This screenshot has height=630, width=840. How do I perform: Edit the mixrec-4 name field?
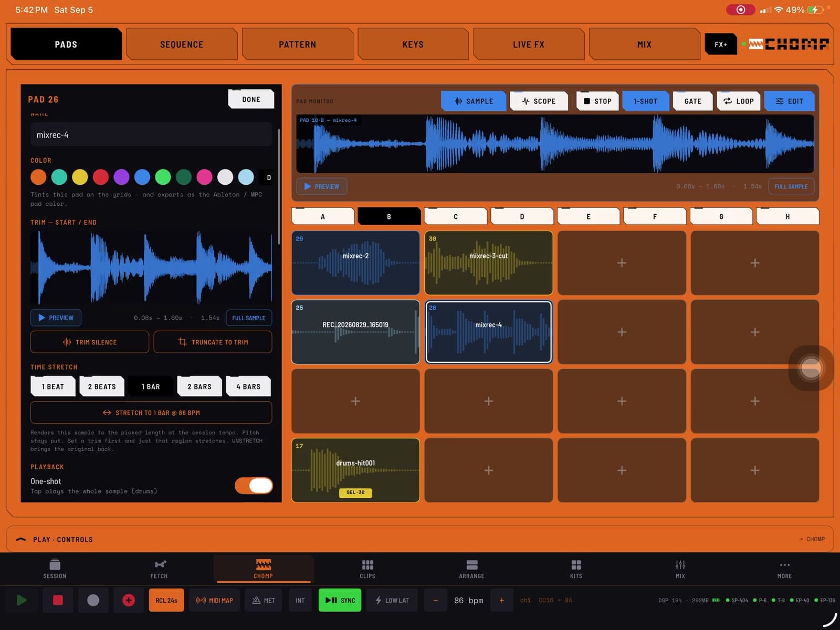151,135
